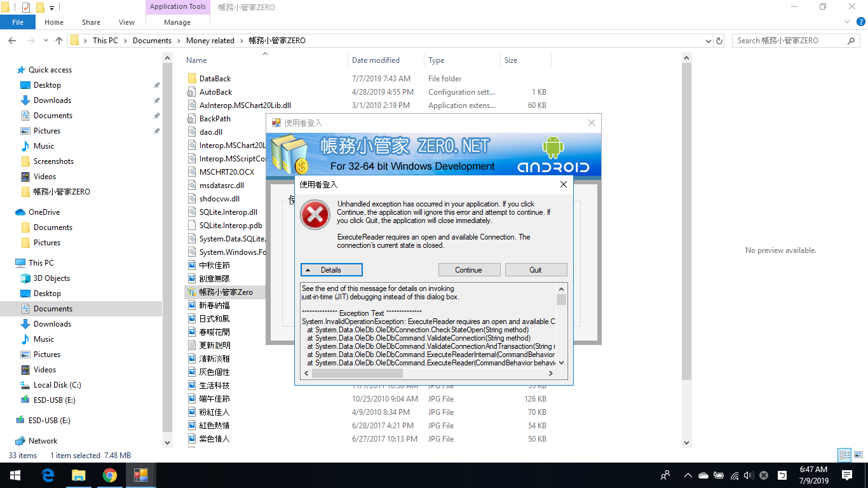Screen dimensions: 868x488
Task: Open Downloads under Quick access
Action: 52,100
